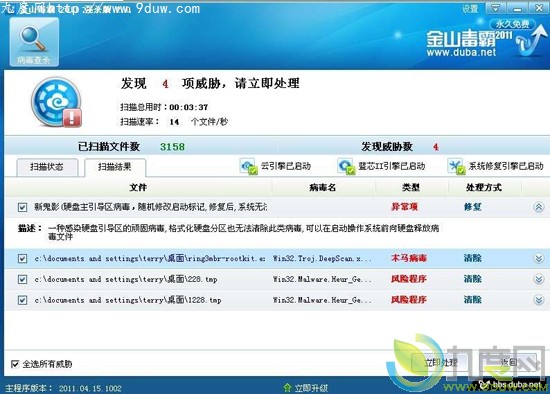The image size is (550, 394).
Task: Toggle 全选所有威胁 select all checkbox
Action: pyautogui.click(x=15, y=364)
